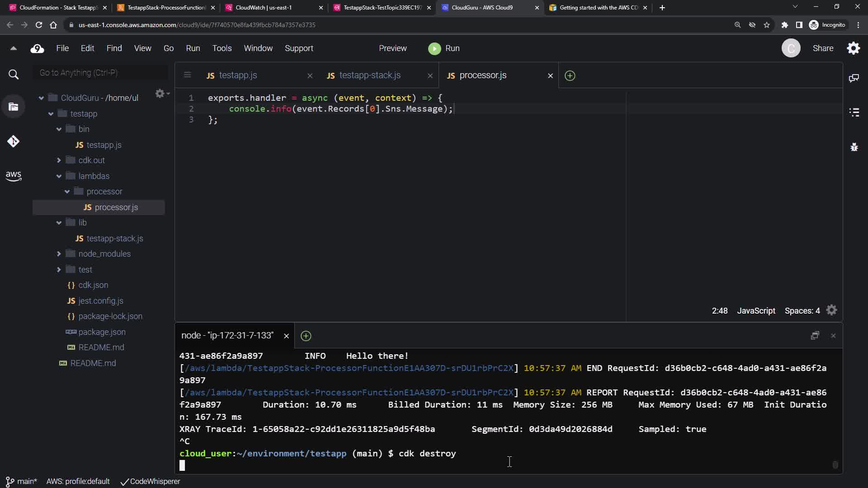Add new editor tab with plus icon
The height and width of the screenshot is (488, 868).
point(570,76)
